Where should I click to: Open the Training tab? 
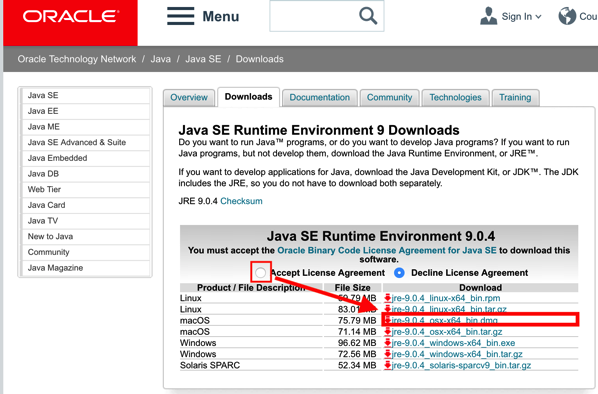[515, 98]
